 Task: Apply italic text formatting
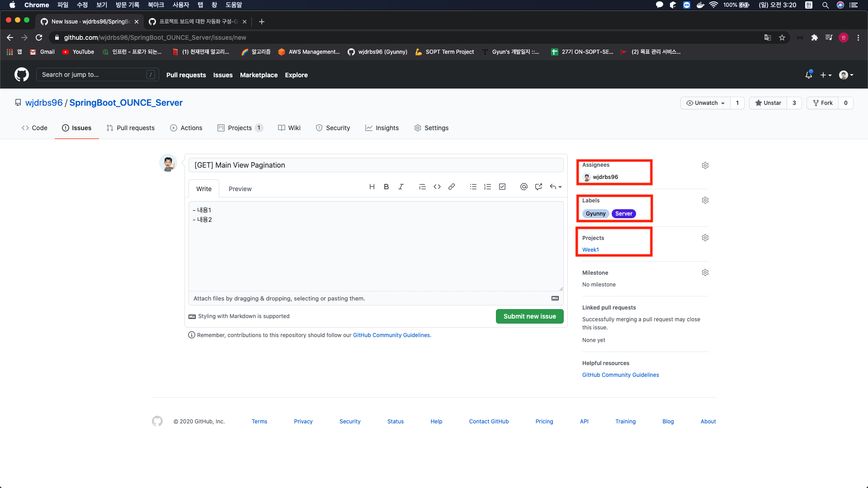[401, 187]
